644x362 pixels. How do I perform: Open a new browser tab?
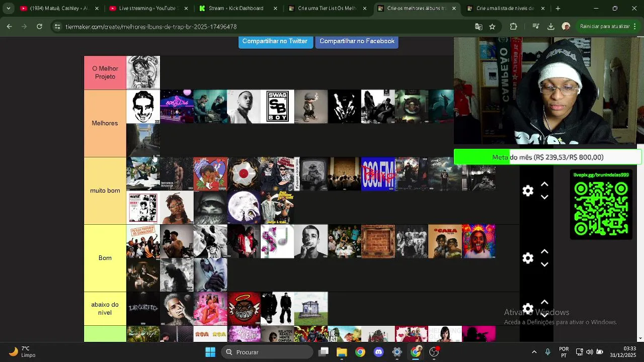pos(557,9)
